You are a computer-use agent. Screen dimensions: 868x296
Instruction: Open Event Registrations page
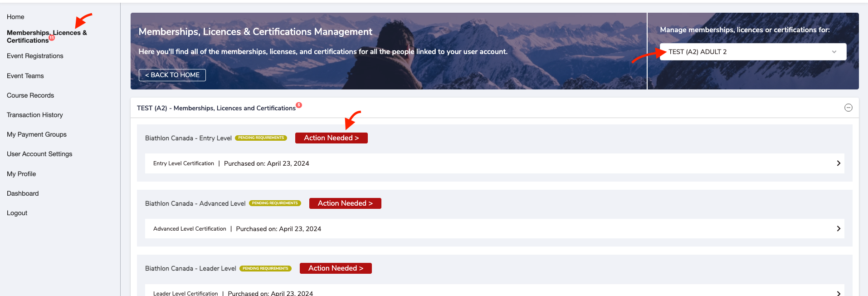coord(35,56)
